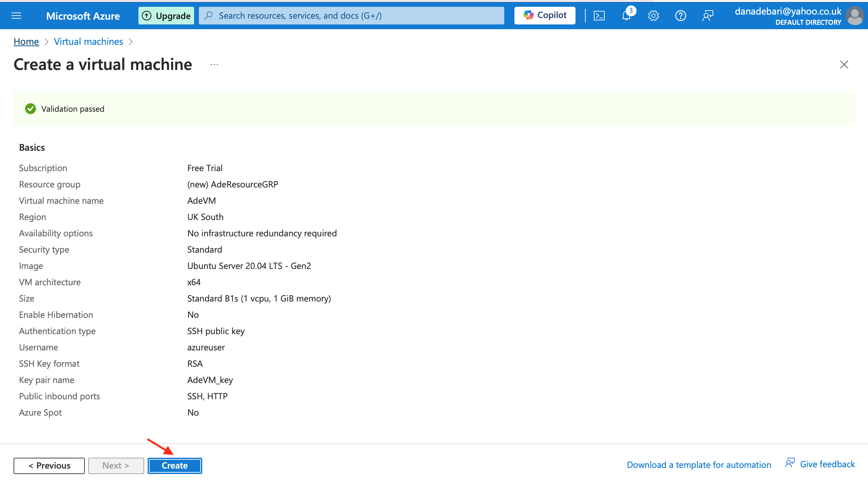
Task: Click the Create button
Action: point(175,466)
